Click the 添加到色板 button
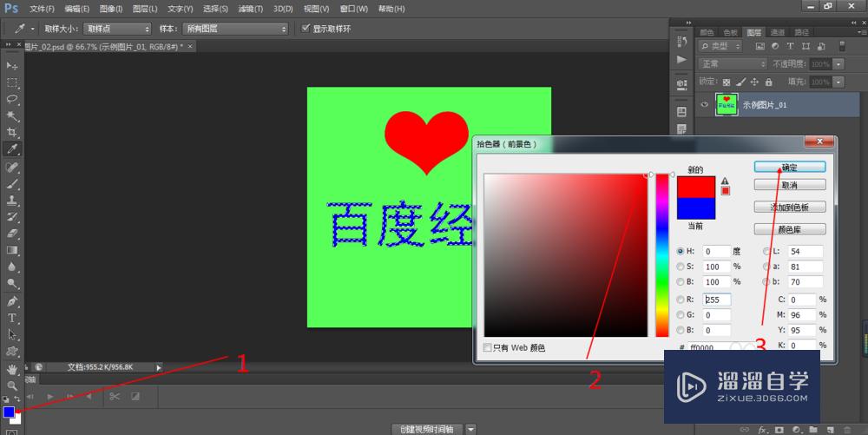 pyautogui.click(x=789, y=207)
